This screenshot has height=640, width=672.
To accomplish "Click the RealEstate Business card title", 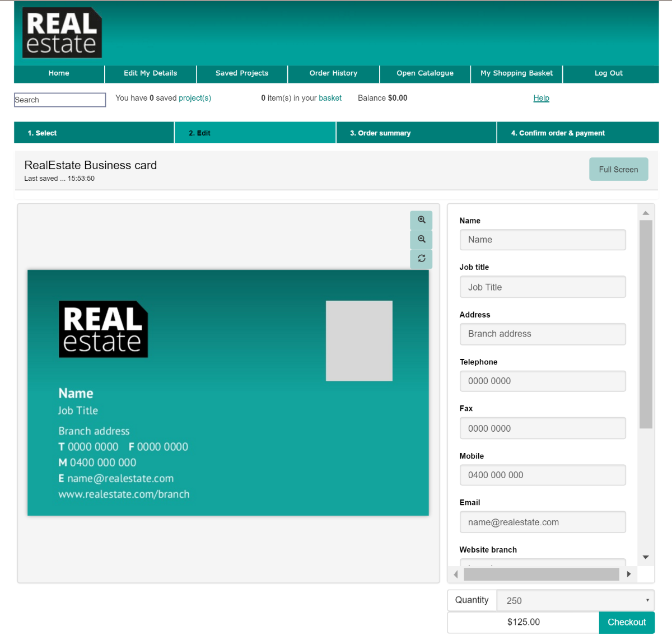I will (x=91, y=165).
